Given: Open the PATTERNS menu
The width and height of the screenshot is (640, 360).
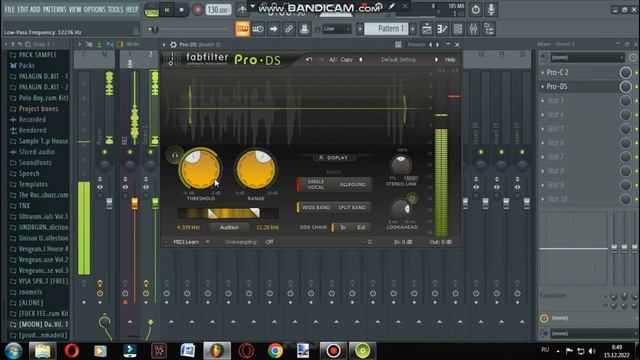Looking at the screenshot, I should point(54,9).
